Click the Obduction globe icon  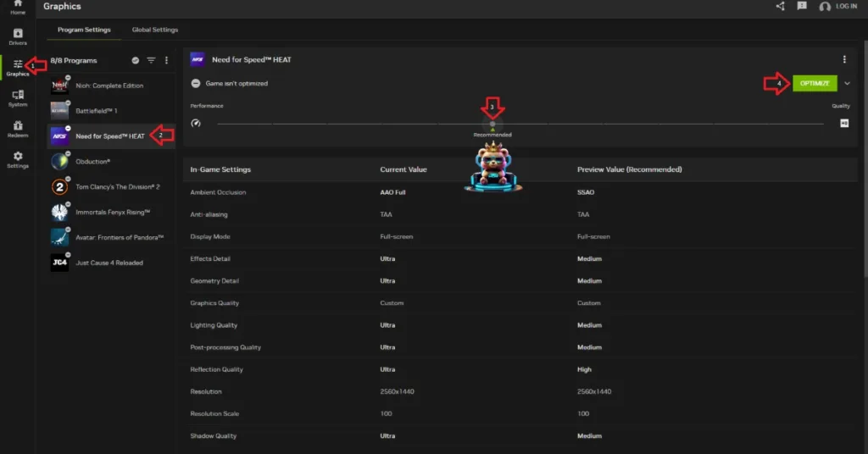(x=59, y=162)
